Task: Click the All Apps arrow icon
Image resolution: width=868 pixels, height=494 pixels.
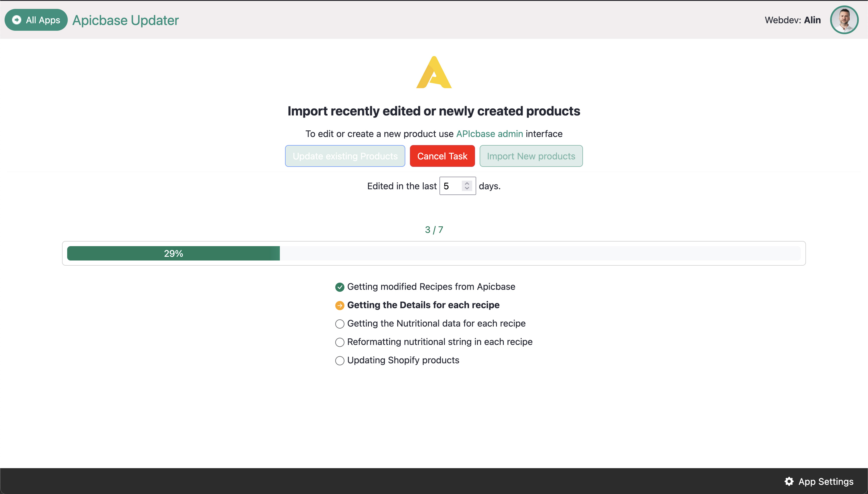Action: point(16,20)
